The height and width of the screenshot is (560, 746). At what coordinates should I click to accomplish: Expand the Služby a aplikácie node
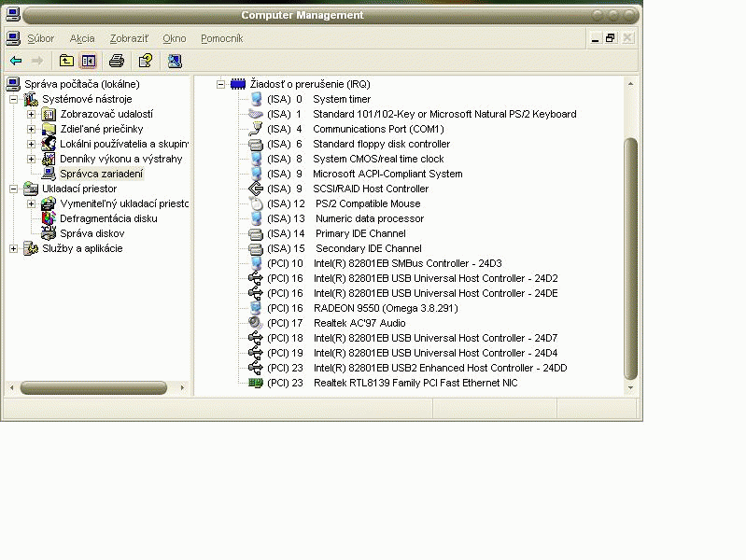pyautogui.click(x=13, y=248)
